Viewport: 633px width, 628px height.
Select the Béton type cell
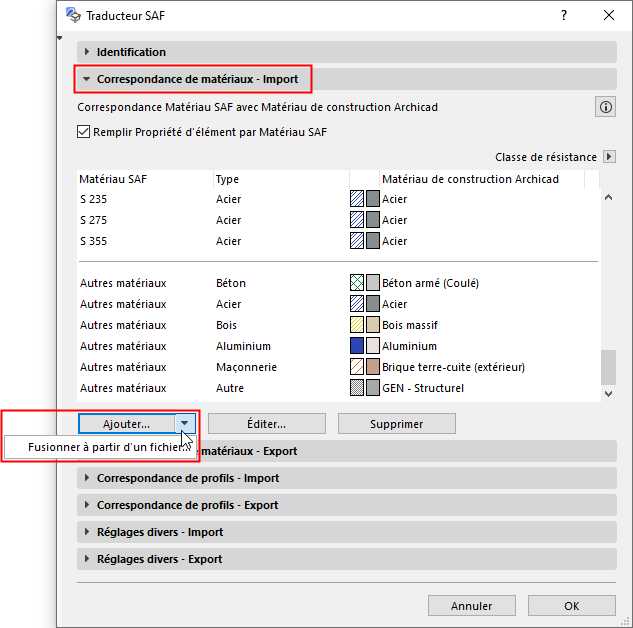click(231, 283)
